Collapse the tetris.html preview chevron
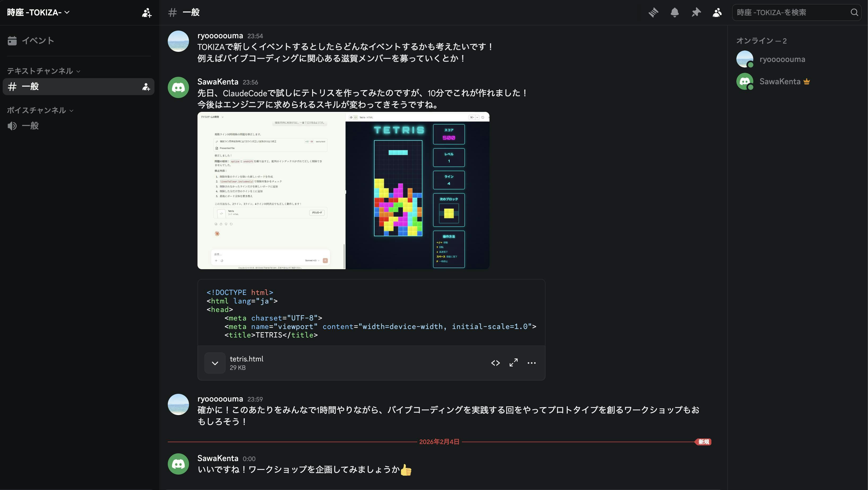This screenshot has width=868, height=490. [x=215, y=363]
